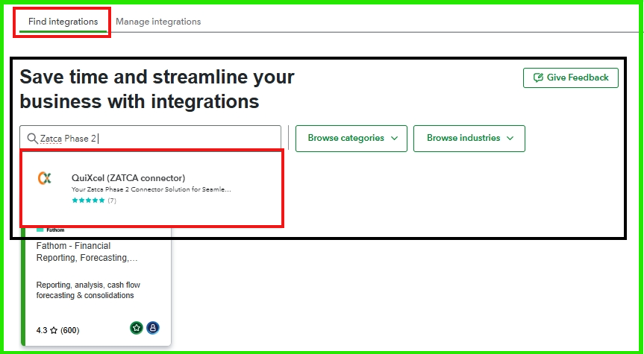Click the QuiXcel app logo icon
644x354 pixels.
pyautogui.click(x=44, y=178)
